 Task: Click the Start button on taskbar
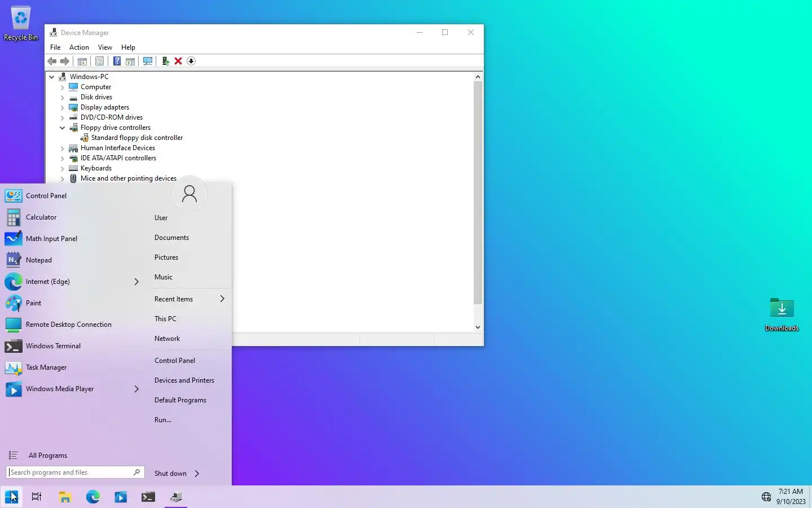[x=11, y=497]
